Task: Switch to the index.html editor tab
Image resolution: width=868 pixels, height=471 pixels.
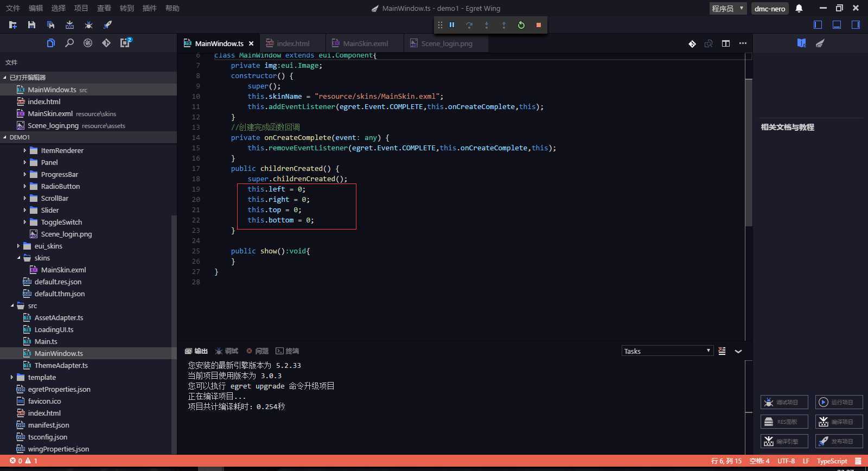Action: [x=293, y=43]
